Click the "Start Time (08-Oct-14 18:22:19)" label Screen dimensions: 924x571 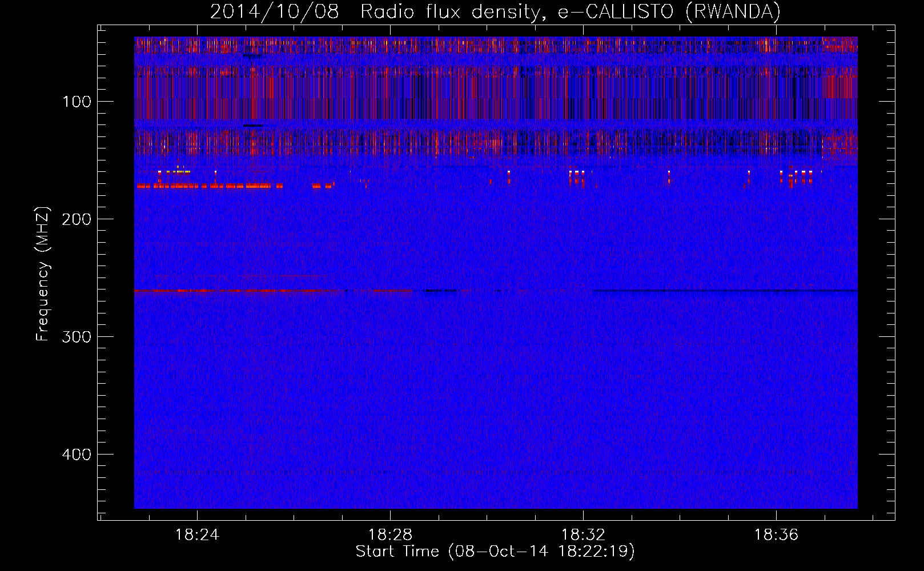click(x=495, y=552)
